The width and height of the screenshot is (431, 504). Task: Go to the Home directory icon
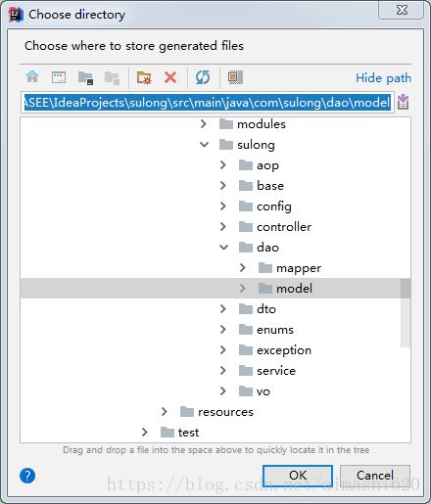point(32,77)
